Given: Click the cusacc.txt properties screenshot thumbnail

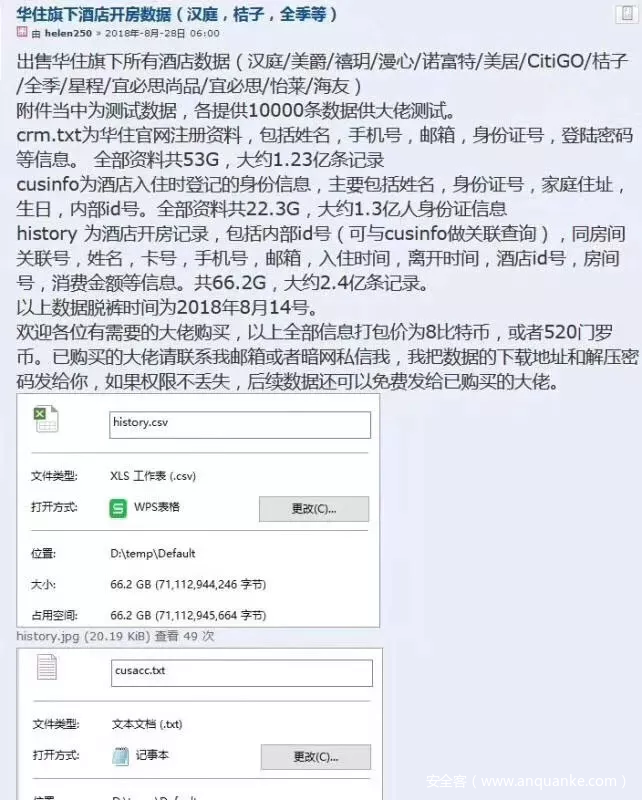Looking at the screenshot, I should pos(200,724).
